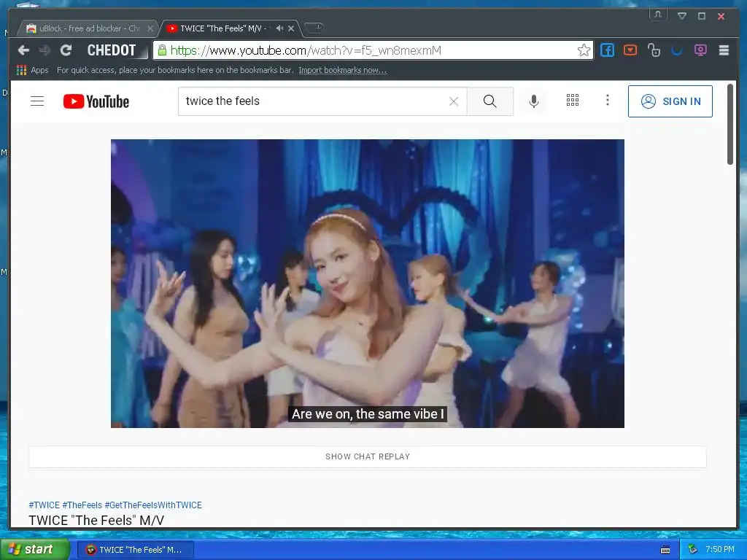Open the Apps shortcut in bookmarks bar
Viewport: 747px width, 560px height.
pyautogui.click(x=32, y=70)
